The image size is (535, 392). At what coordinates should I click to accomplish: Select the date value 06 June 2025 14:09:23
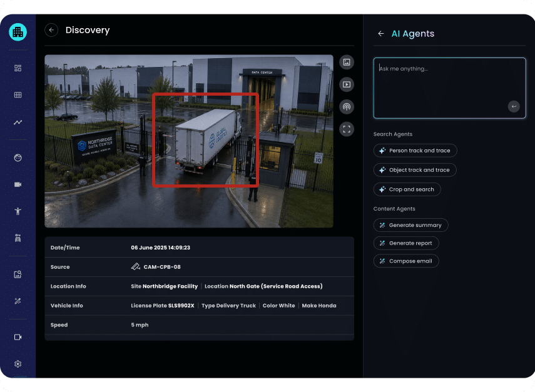click(x=160, y=248)
